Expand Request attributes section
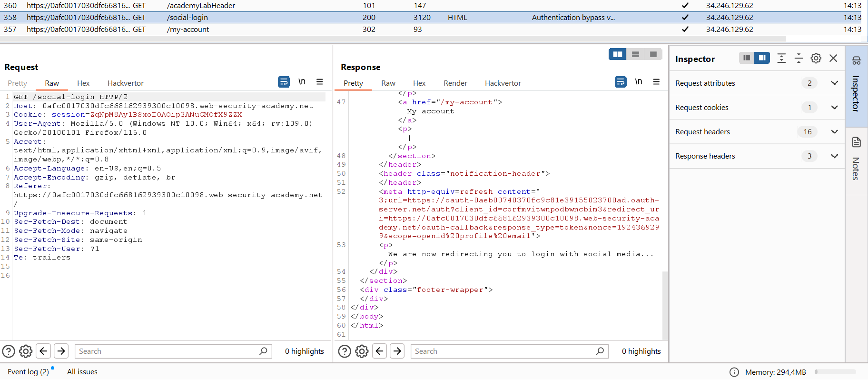Viewport: 868px width, 380px height. tap(834, 83)
